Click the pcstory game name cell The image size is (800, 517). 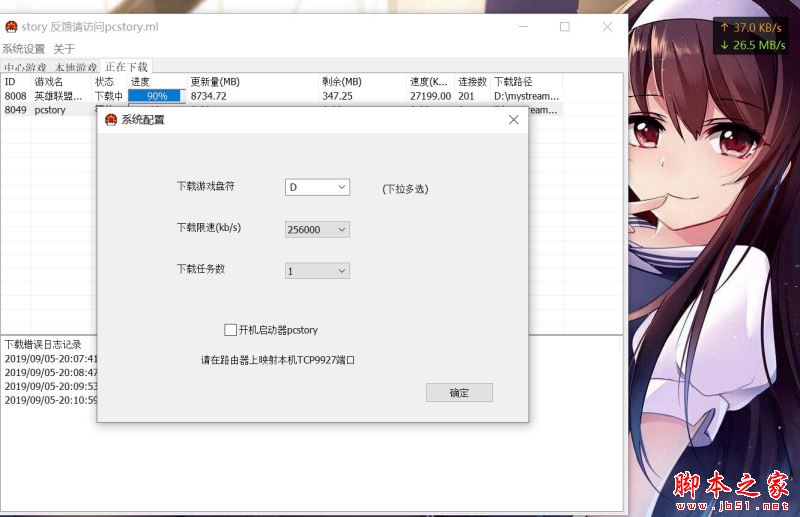click(x=50, y=110)
